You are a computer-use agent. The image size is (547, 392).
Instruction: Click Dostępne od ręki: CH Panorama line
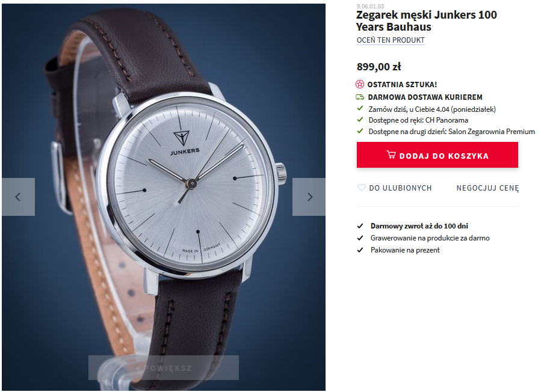click(x=418, y=120)
